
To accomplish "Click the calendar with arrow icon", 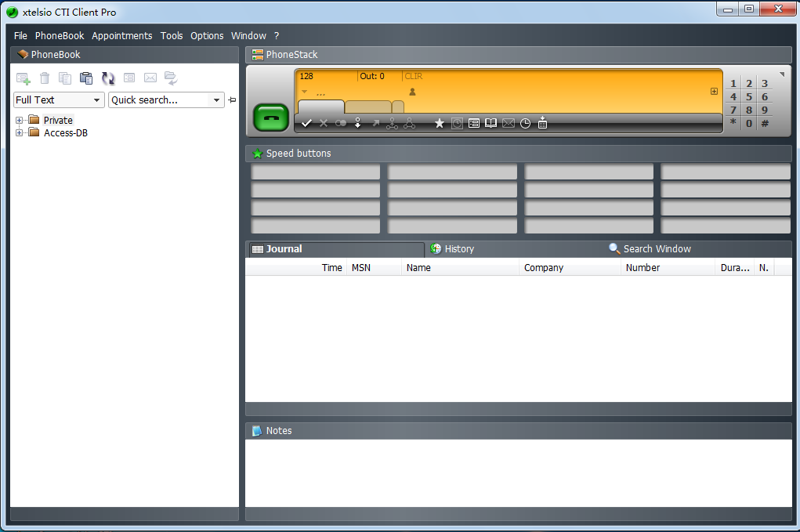I will pos(543,122).
